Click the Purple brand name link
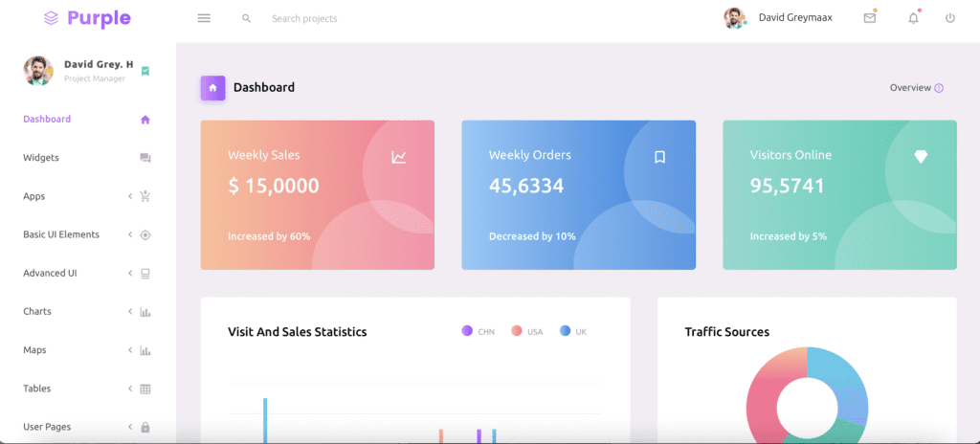Image resolution: width=980 pixels, height=444 pixels. [x=99, y=19]
